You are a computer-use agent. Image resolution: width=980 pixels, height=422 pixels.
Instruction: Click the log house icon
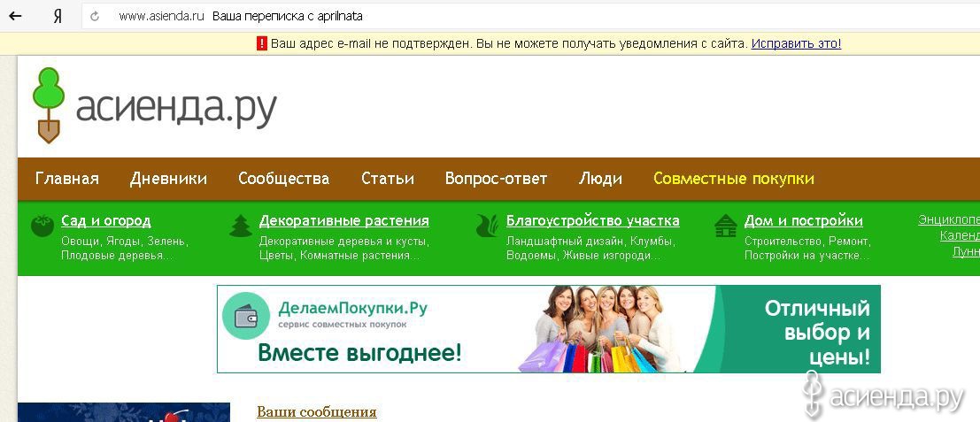[x=726, y=226]
